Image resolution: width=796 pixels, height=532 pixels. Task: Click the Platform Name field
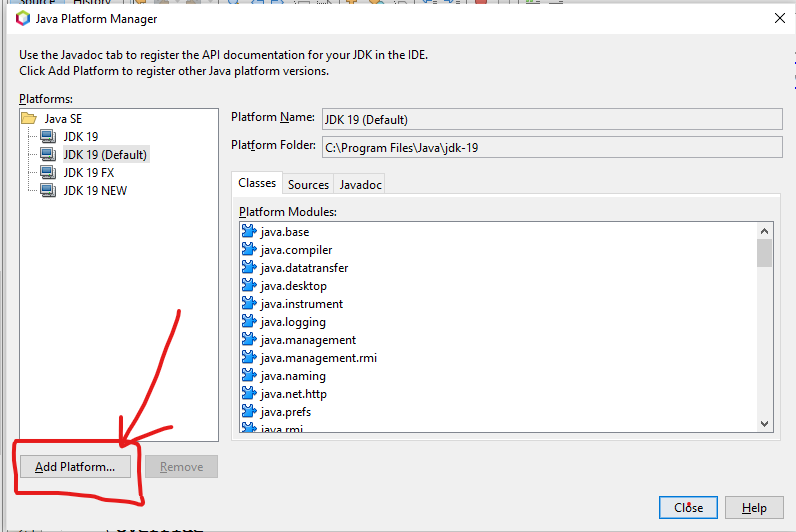[552, 119]
